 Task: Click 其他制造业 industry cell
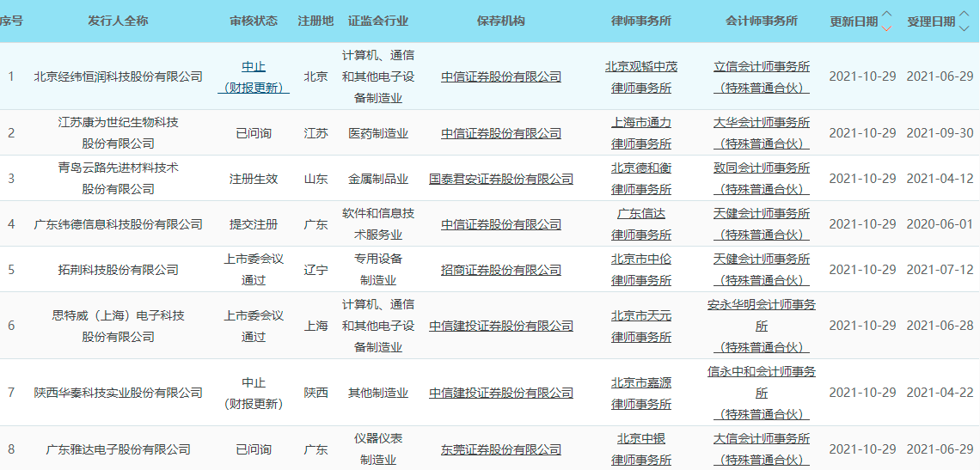(x=378, y=394)
